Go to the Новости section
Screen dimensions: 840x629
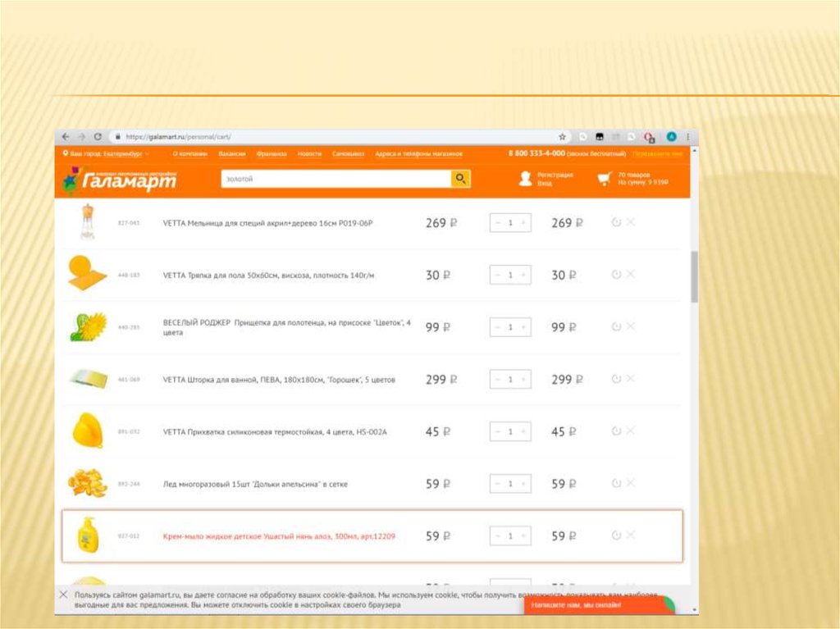(309, 154)
